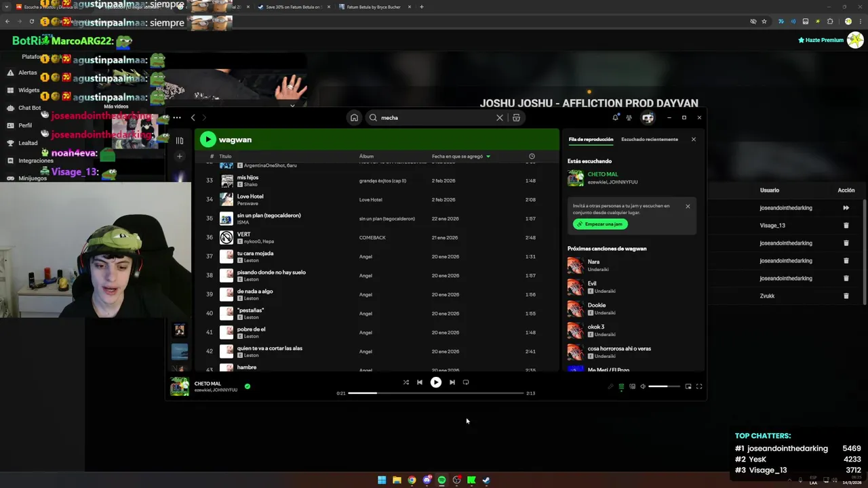This screenshot has width=868, height=488.
Task: Open Spotify profile avatar menu
Action: [648, 118]
